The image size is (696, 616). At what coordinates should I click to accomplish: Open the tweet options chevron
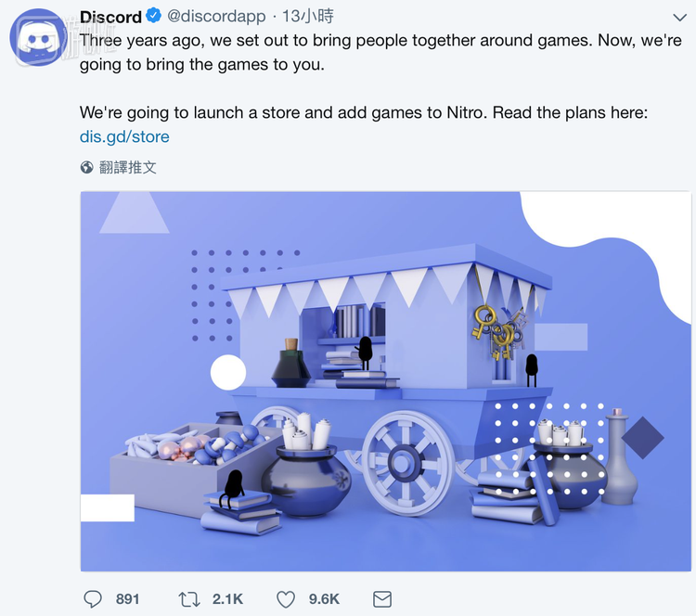(679, 18)
